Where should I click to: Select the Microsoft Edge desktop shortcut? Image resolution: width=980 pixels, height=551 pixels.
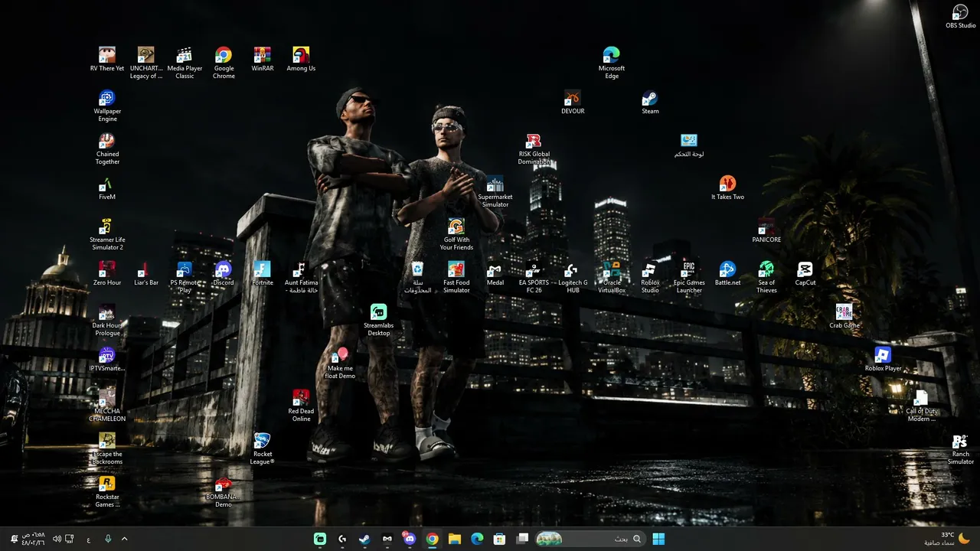pos(612,63)
